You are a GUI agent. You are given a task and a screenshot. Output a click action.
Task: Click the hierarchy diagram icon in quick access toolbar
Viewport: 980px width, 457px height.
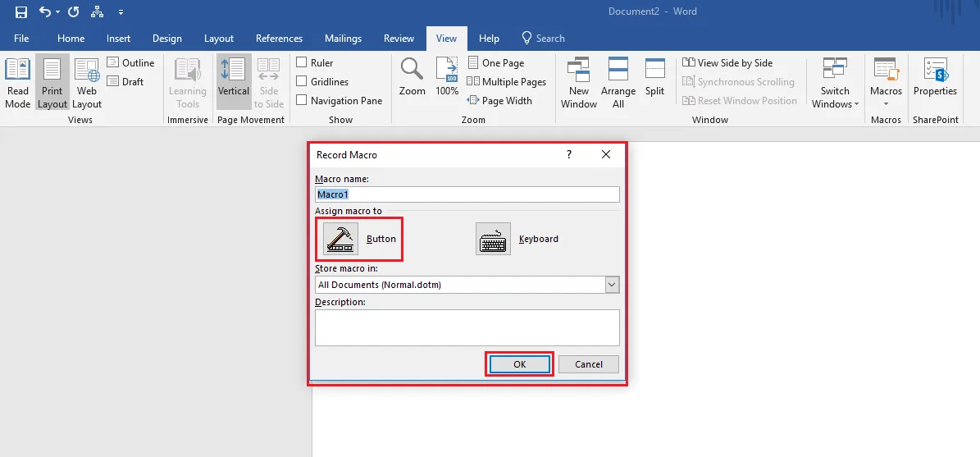(97, 11)
